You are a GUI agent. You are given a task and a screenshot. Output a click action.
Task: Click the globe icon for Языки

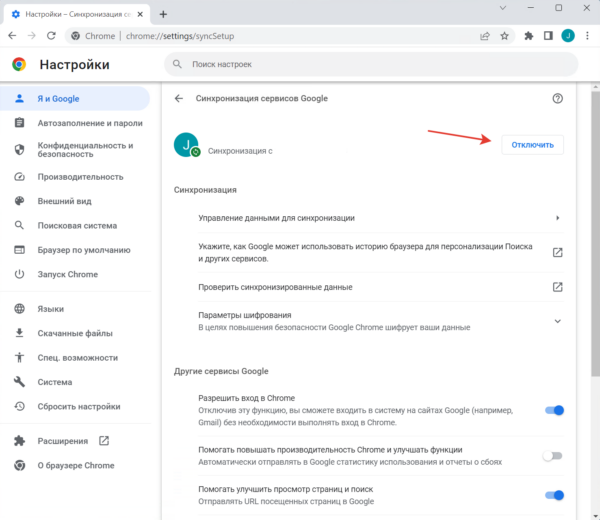tap(20, 309)
